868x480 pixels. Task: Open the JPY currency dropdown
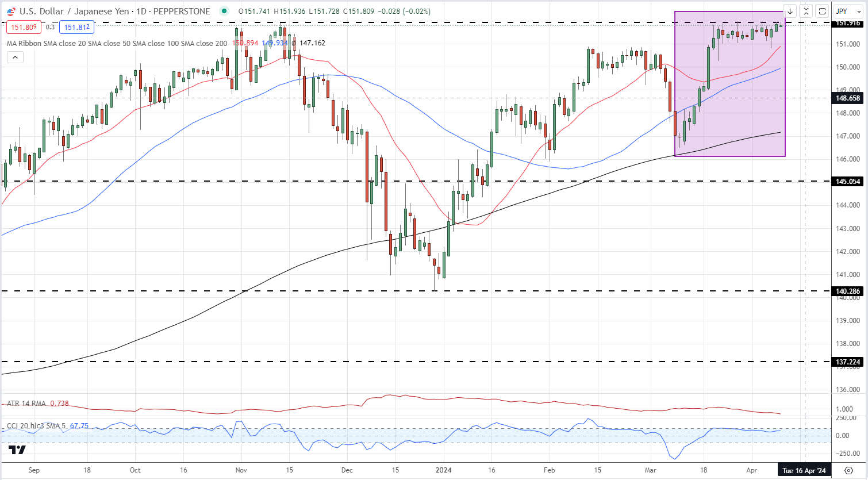848,11
